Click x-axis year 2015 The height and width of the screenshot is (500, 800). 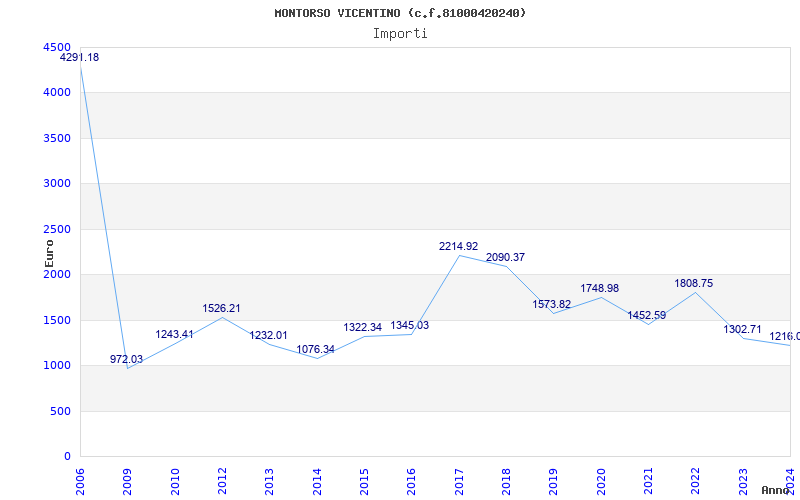point(364,482)
